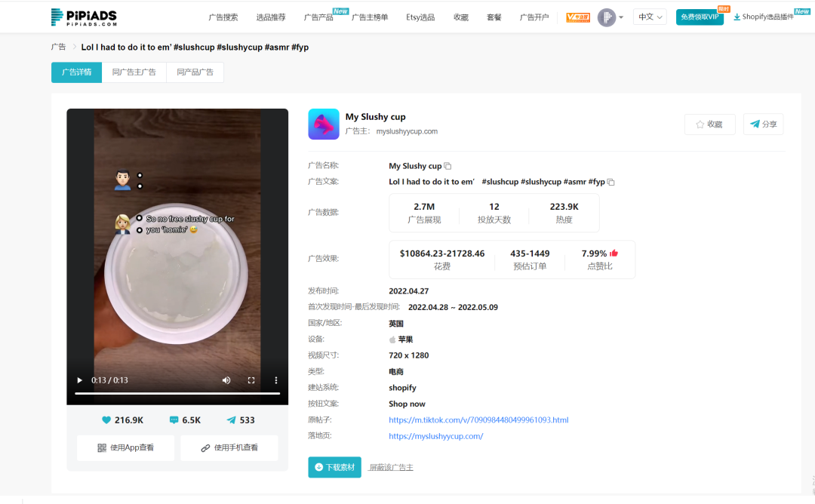Switch to the 广告详情 tab
This screenshot has width=815, height=504.
tap(76, 72)
